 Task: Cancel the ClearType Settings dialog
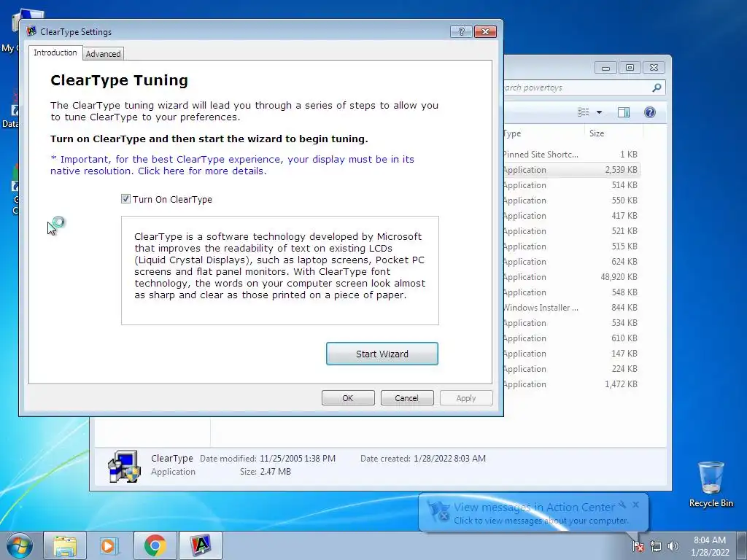(x=407, y=398)
